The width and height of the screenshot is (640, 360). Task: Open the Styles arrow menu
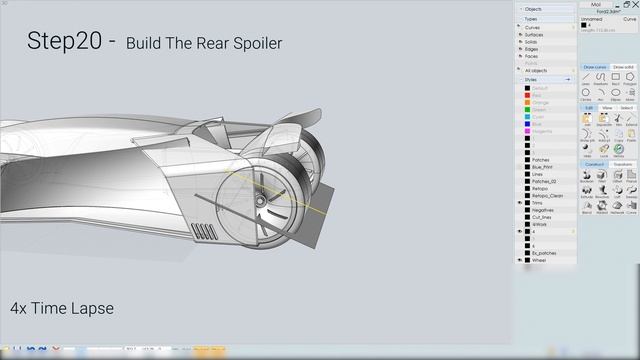(568, 80)
